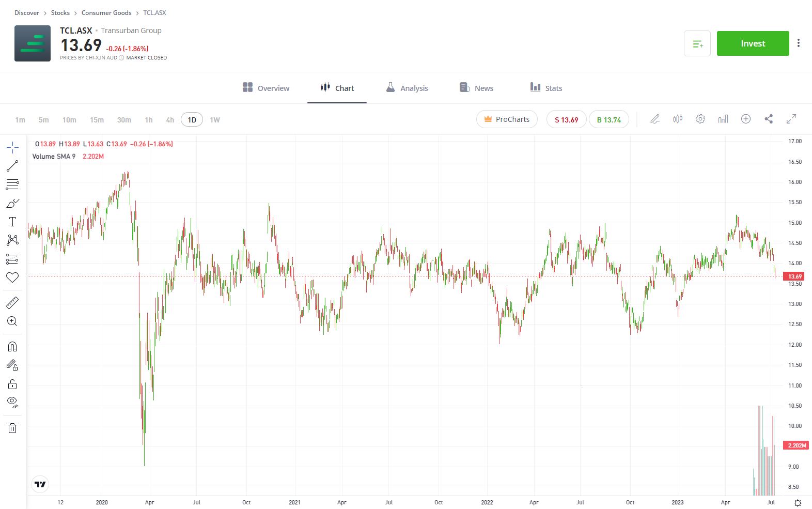Open chart settings gear in top toolbar
The width and height of the screenshot is (812, 509).
tap(700, 119)
